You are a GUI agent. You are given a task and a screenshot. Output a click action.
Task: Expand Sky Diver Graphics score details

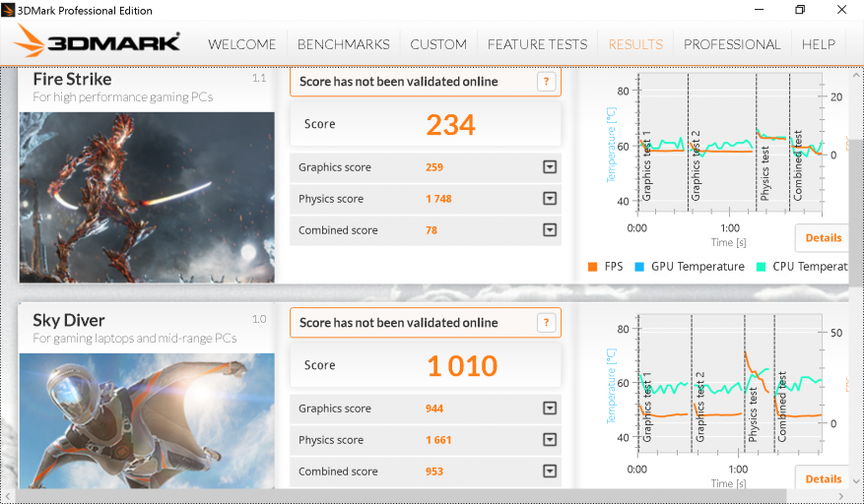pyautogui.click(x=550, y=409)
